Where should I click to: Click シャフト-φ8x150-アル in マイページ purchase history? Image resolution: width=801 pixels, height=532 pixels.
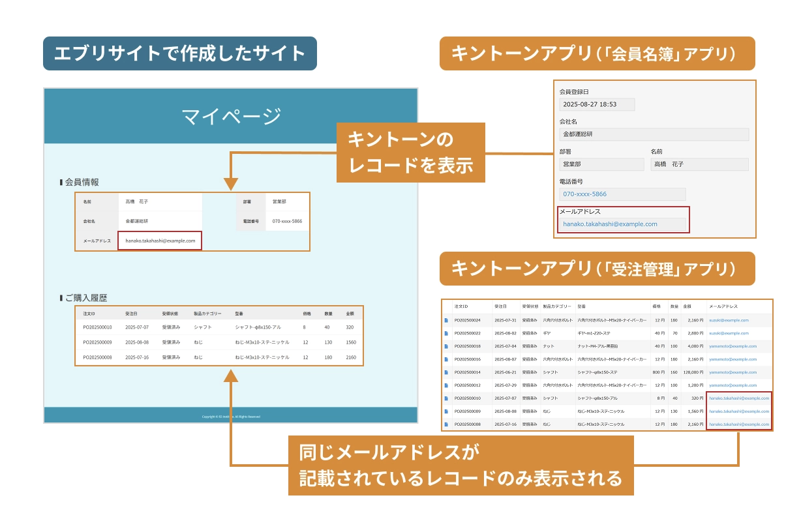click(258, 327)
